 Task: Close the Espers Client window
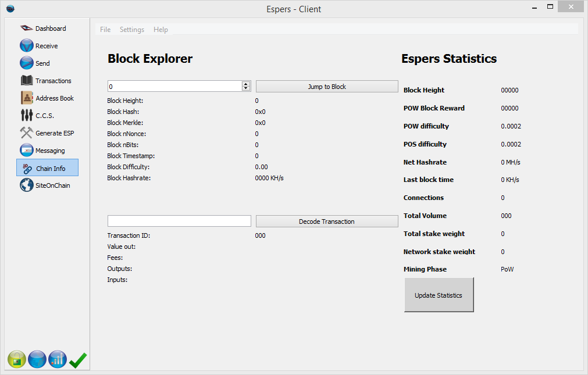pyautogui.click(x=571, y=7)
